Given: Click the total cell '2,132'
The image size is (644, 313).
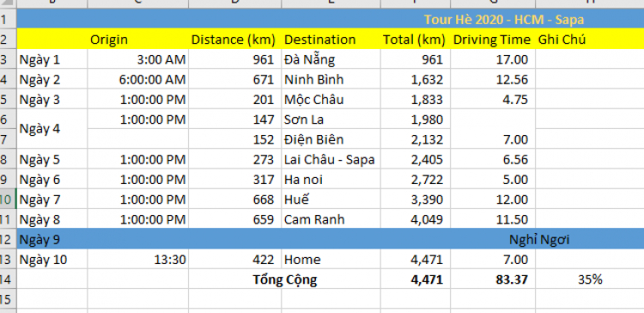Looking at the screenshot, I should [416, 139].
